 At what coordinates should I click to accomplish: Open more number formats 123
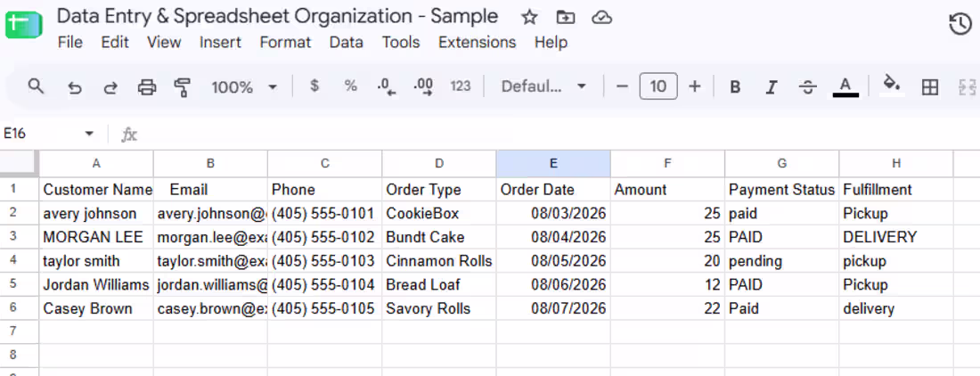[x=460, y=86]
